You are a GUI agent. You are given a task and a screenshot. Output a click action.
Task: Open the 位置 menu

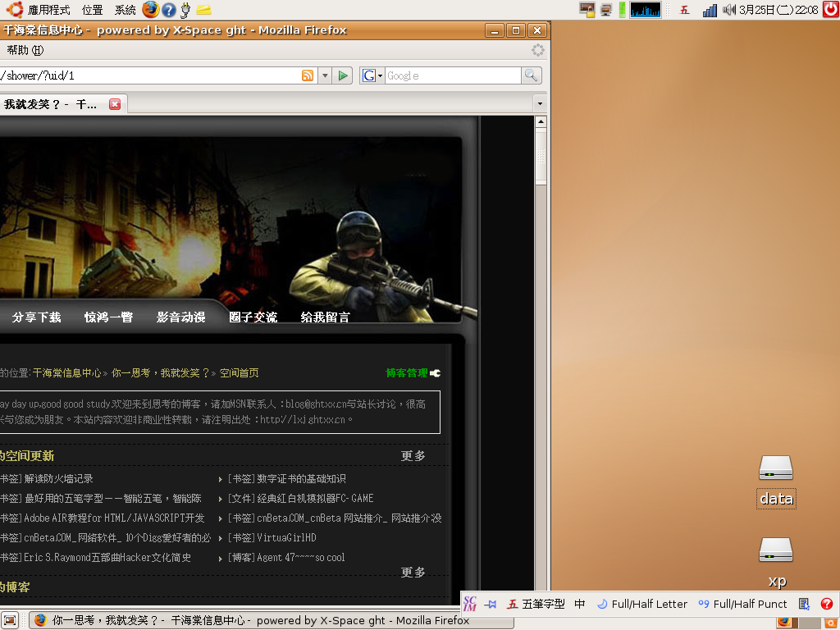[92, 10]
